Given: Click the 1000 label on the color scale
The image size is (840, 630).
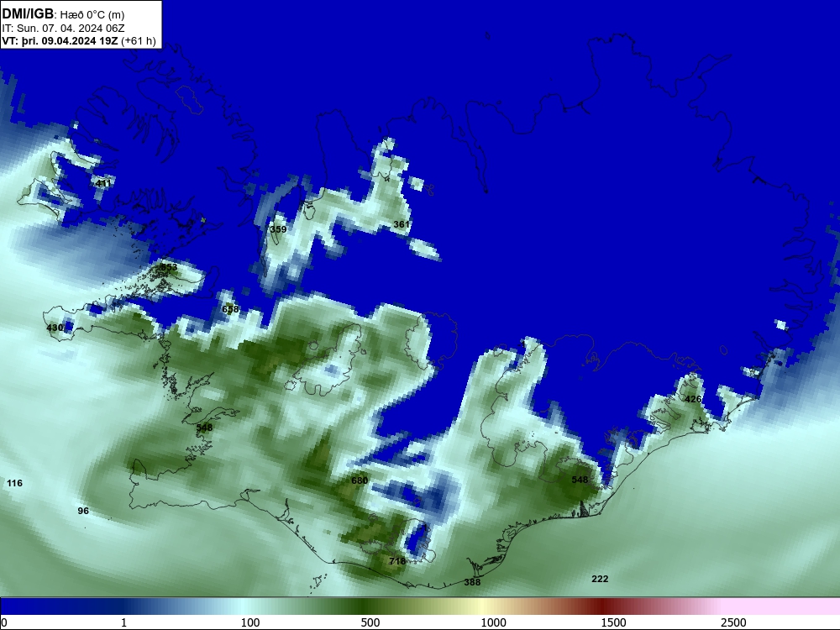Looking at the screenshot, I should click(493, 622).
